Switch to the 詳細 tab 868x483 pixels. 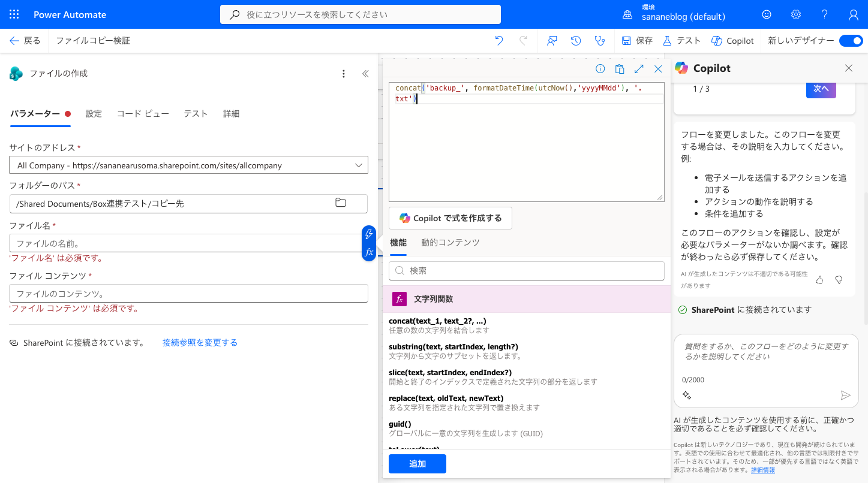coord(231,114)
